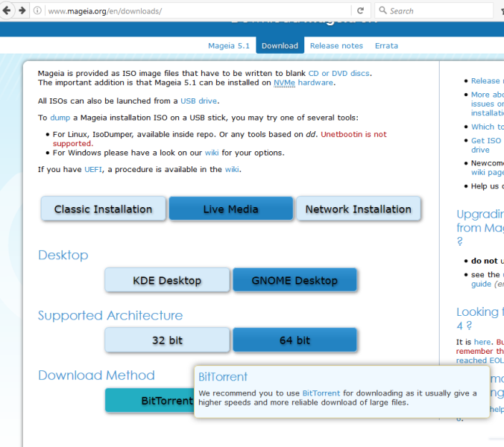The height and width of the screenshot is (447, 504).
Task: Open the upgrade guide link in sidebar
Action: [x=481, y=284]
